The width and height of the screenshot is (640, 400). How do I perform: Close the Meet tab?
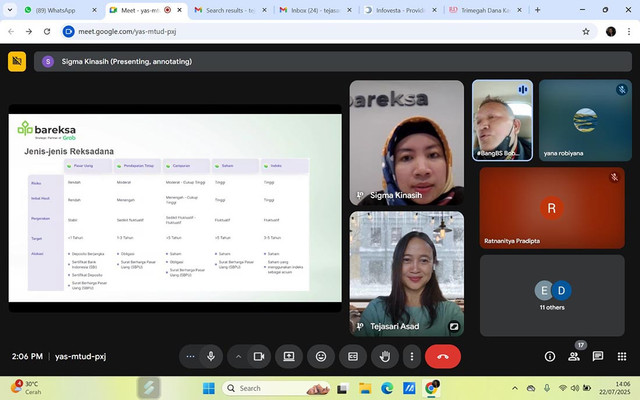tap(180, 10)
